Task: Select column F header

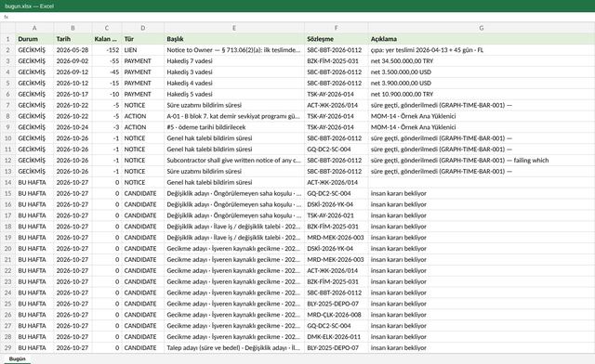Action: click(x=337, y=28)
